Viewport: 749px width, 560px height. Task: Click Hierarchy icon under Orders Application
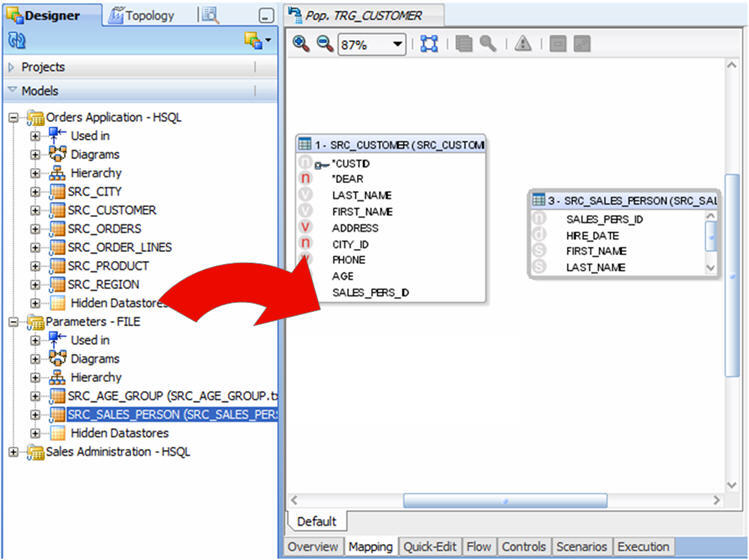click(57, 173)
